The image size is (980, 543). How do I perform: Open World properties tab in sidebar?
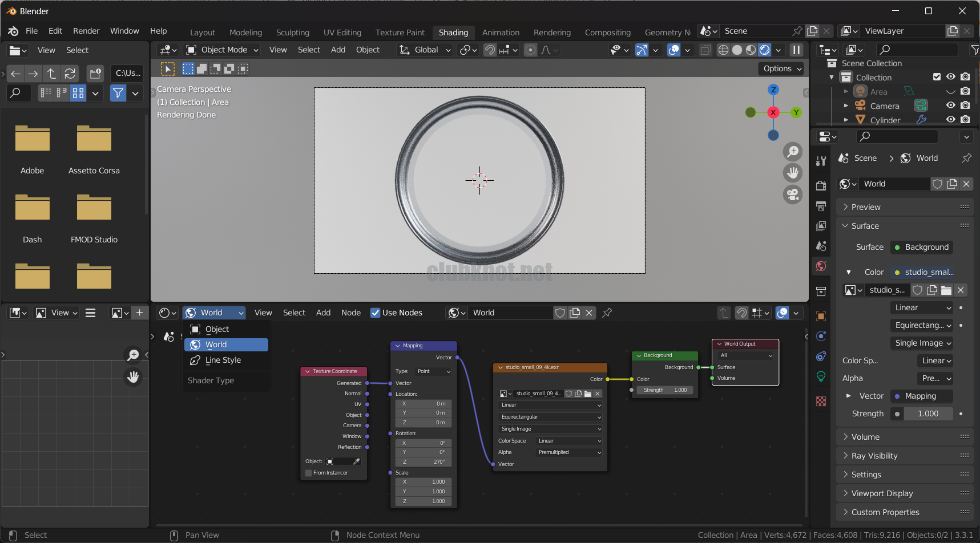pos(821,266)
